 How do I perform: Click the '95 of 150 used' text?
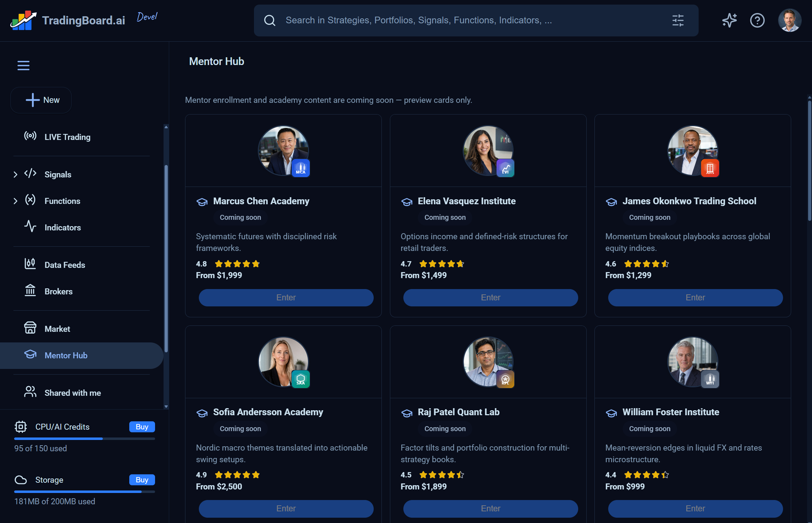click(x=40, y=448)
